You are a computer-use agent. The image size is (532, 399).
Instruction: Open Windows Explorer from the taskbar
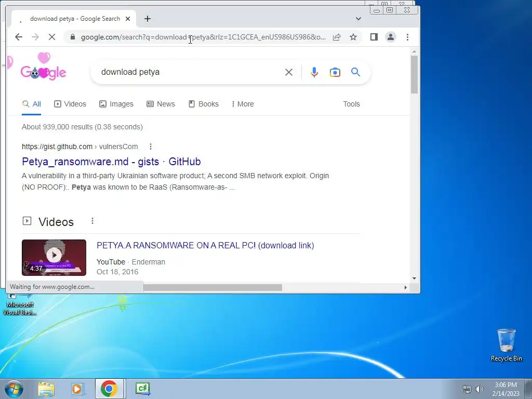coord(46,389)
